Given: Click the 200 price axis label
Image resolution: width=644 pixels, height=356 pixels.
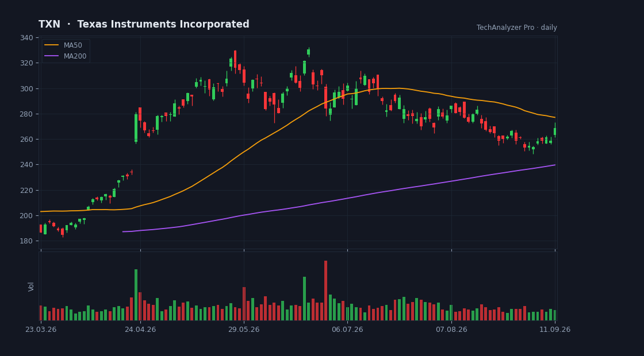Looking at the screenshot, I should (26, 216).
